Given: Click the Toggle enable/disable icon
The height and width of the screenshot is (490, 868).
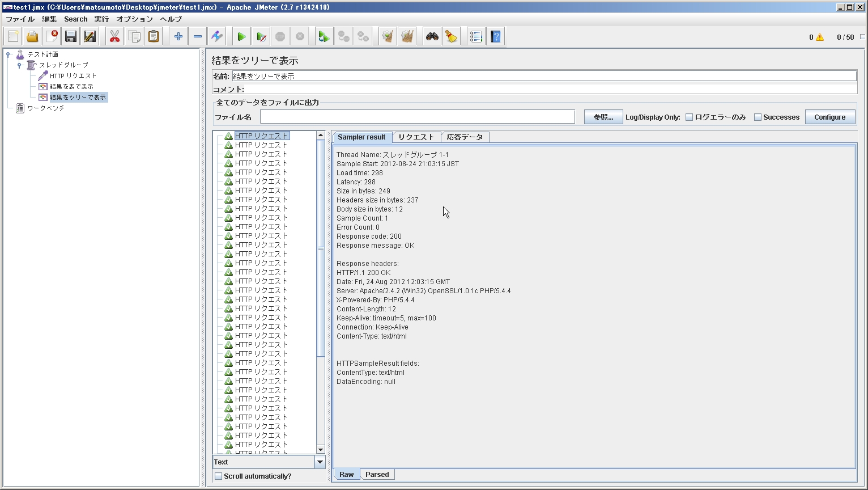Looking at the screenshot, I should (x=216, y=37).
